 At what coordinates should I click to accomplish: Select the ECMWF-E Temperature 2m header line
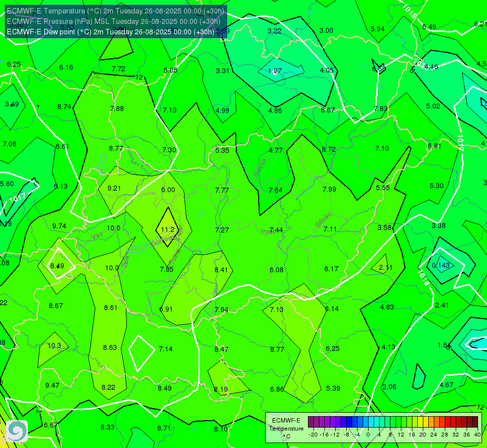(x=115, y=11)
